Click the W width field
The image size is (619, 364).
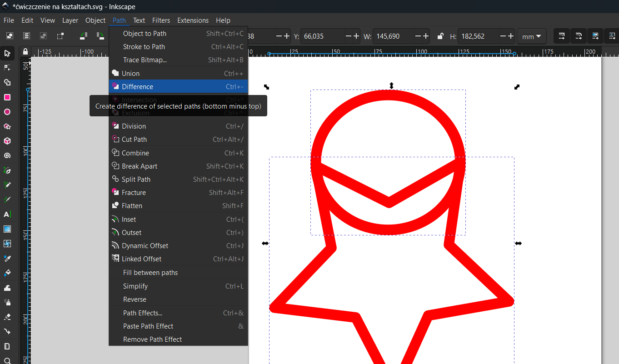point(393,36)
